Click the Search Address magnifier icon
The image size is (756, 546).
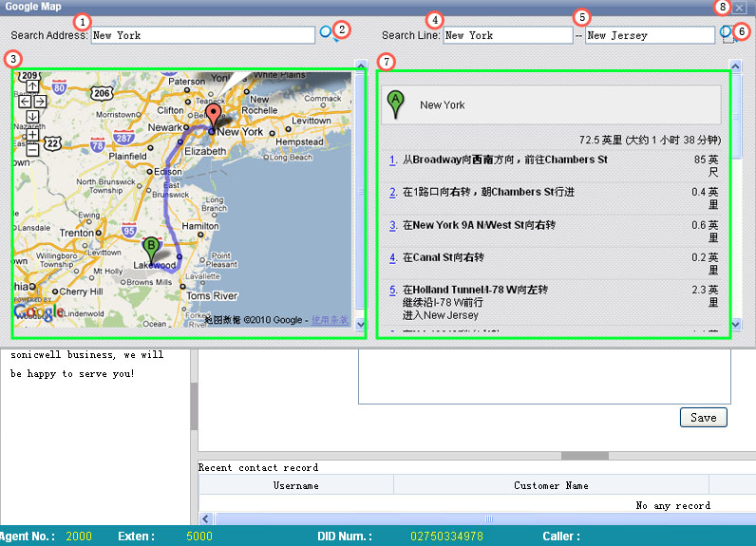point(327,33)
